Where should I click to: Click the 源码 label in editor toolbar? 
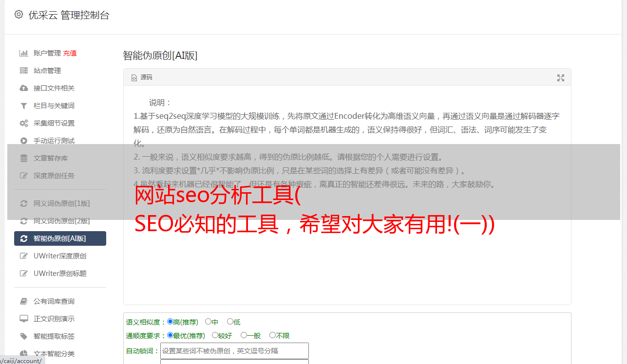[x=146, y=77]
